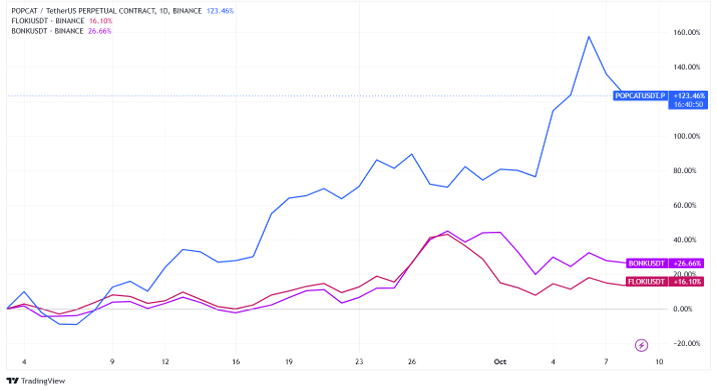
Task: Open the TradingView logo link
Action: point(36,381)
